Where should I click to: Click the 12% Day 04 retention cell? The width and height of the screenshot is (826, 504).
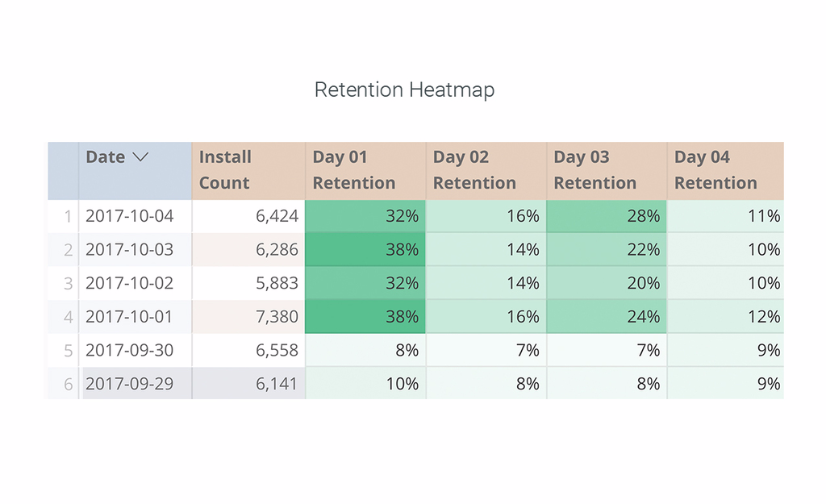coord(726,317)
